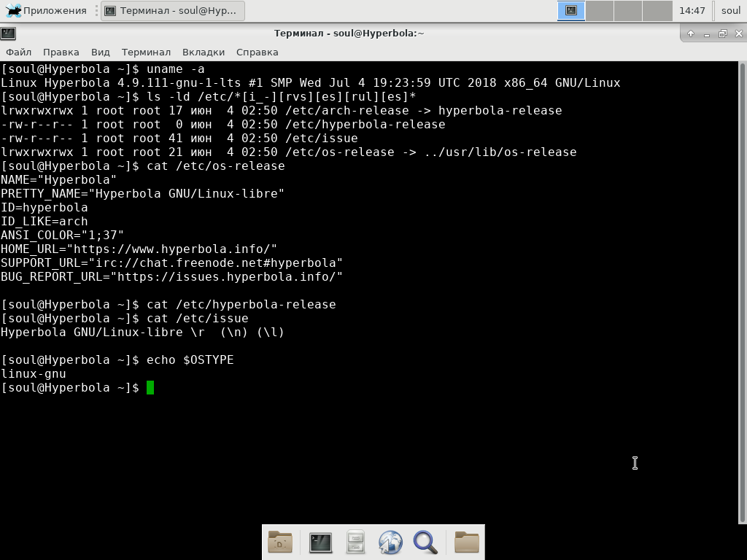Viewport: 747px width, 560px height.
Task: Click the BUG_REPORT_URL line
Action: click(x=171, y=276)
